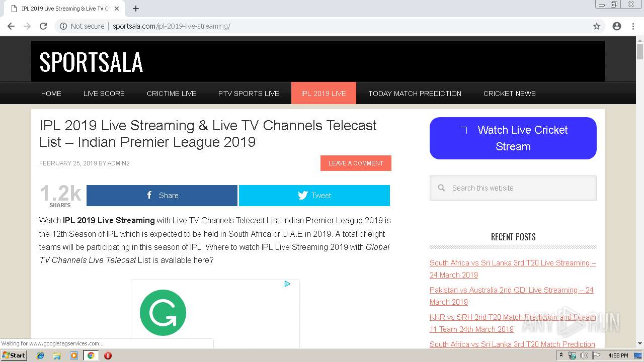Click the magnifier icon in the search box
The image size is (644, 362).
tap(441, 188)
